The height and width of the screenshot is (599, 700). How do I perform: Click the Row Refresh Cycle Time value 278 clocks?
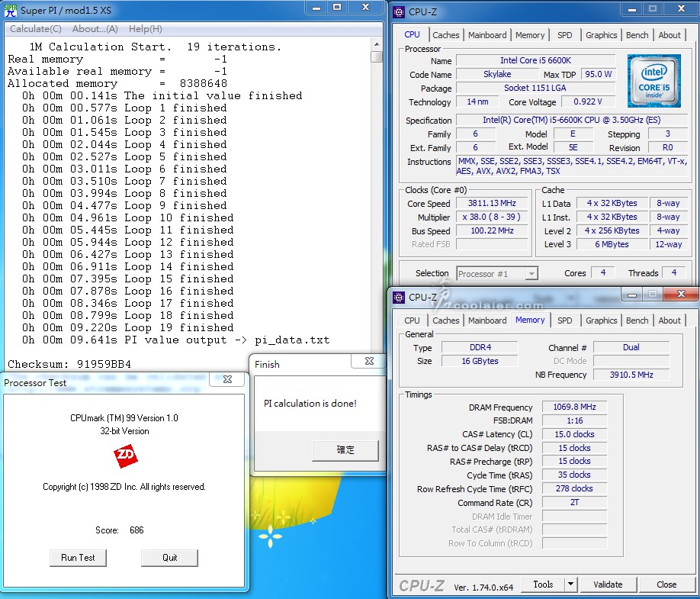(574, 488)
